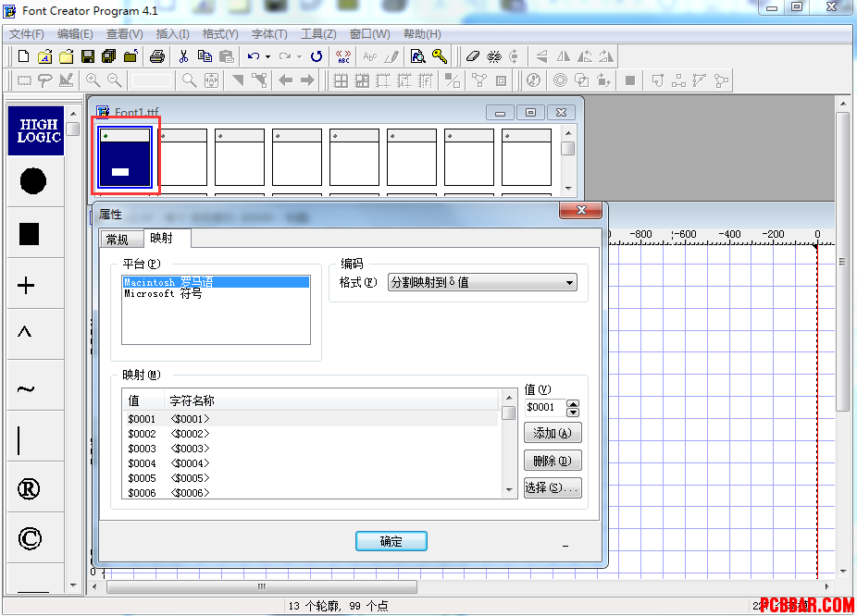Click the glyph editor horizontal scrollbar thumb

[x=262, y=586]
